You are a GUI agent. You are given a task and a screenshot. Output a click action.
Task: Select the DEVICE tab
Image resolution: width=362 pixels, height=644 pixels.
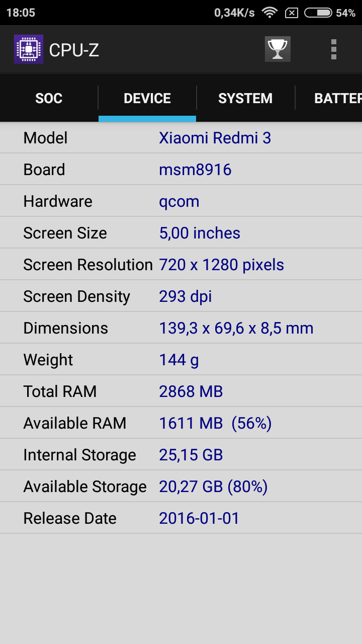pyautogui.click(x=147, y=98)
